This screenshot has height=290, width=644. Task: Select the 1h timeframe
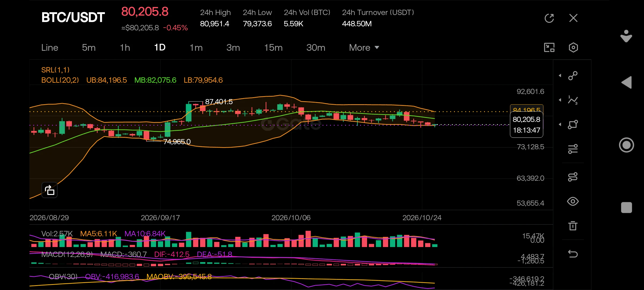point(125,48)
